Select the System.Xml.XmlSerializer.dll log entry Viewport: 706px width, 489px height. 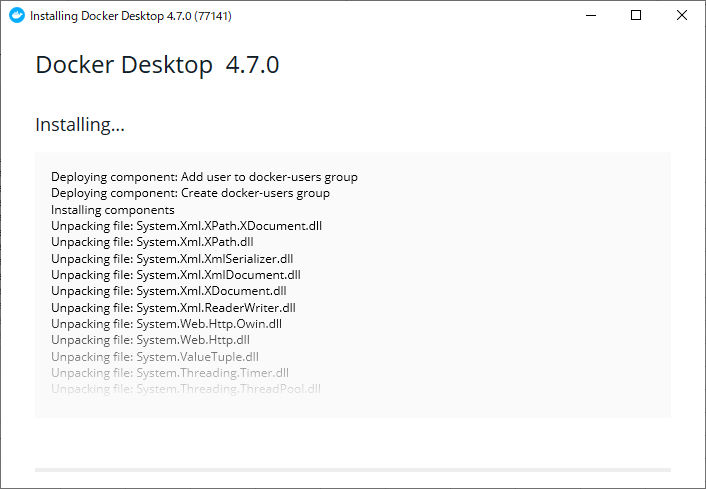click(x=172, y=258)
